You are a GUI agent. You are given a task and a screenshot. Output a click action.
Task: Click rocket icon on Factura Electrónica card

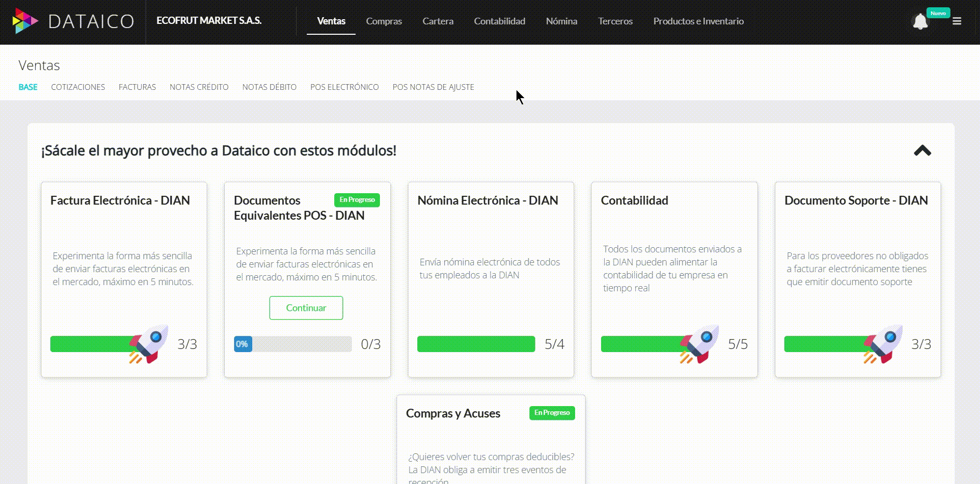coord(149,344)
